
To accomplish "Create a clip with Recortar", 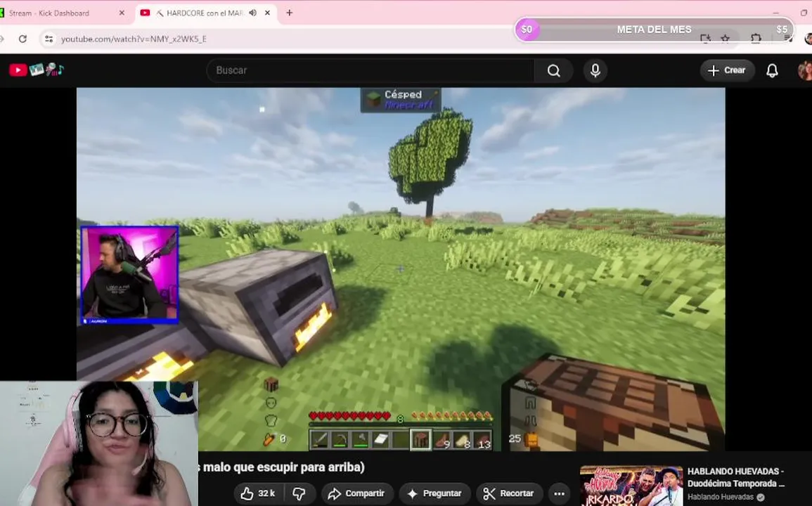I will (x=509, y=493).
